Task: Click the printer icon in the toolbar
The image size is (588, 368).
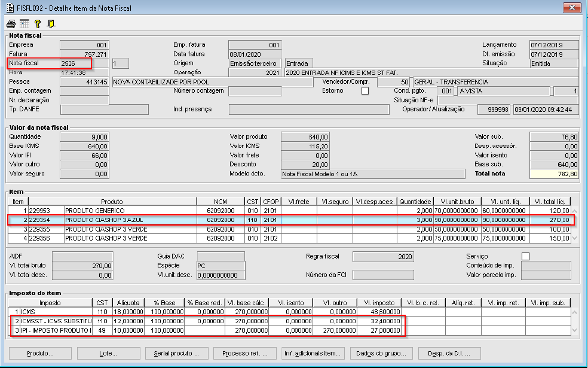Action: (11, 24)
